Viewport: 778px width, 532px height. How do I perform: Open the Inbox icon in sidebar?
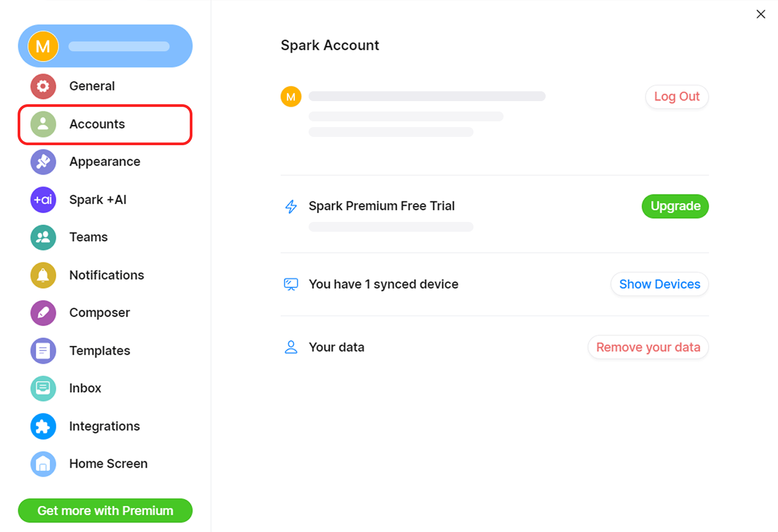(43, 388)
